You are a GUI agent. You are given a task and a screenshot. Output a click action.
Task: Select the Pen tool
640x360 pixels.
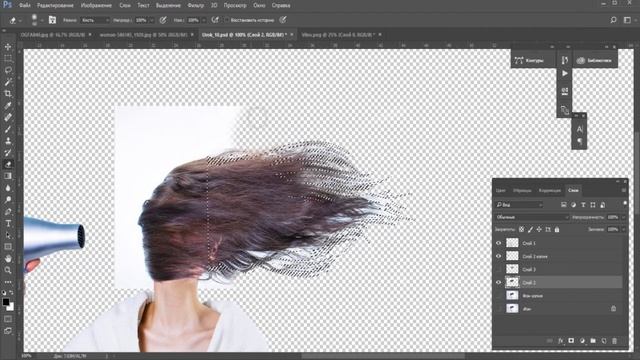coord(8,212)
